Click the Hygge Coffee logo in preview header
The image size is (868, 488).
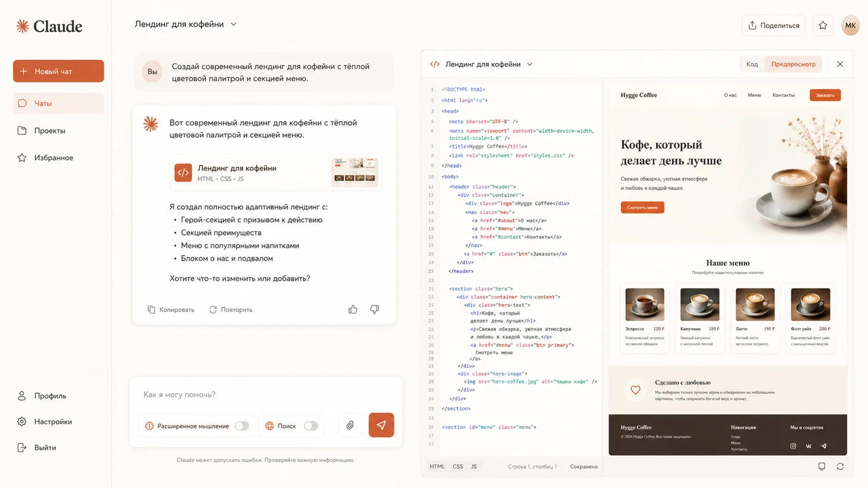639,95
